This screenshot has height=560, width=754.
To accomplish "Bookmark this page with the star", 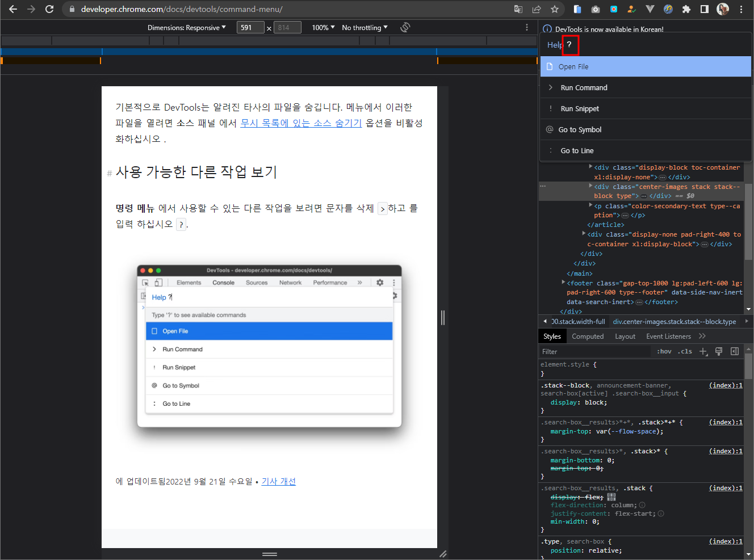I will tap(555, 9).
